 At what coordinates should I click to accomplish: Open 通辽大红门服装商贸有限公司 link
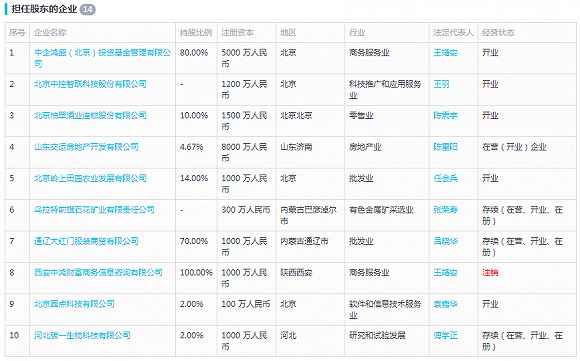click(x=86, y=241)
